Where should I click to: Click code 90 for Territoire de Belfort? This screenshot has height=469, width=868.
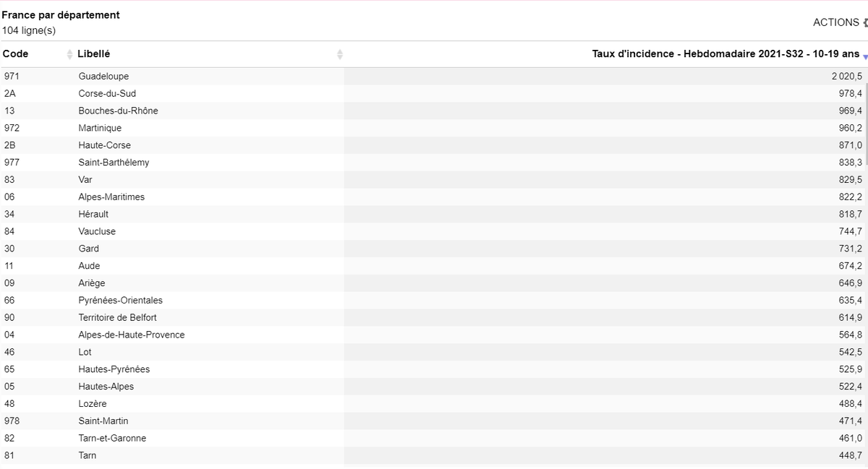pyautogui.click(x=9, y=317)
